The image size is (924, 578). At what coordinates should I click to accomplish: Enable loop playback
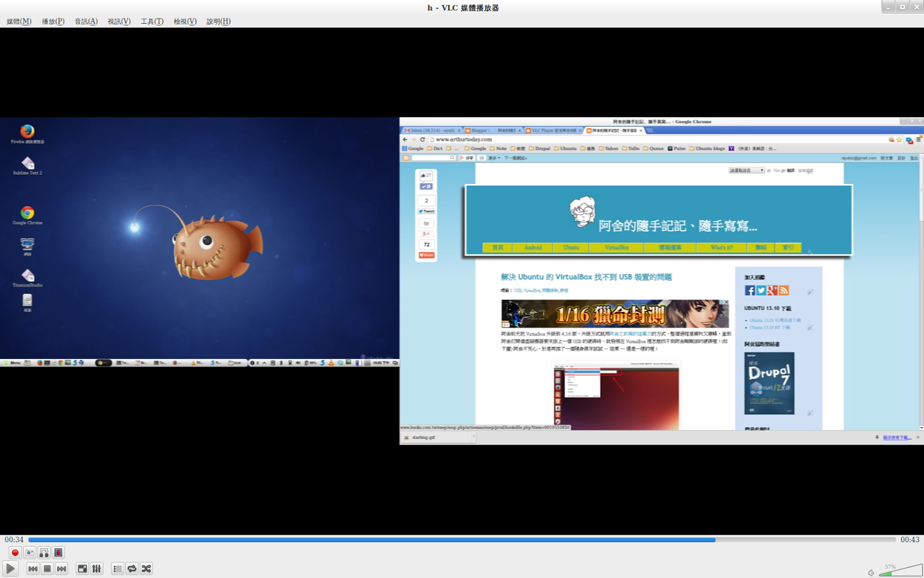pos(132,568)
